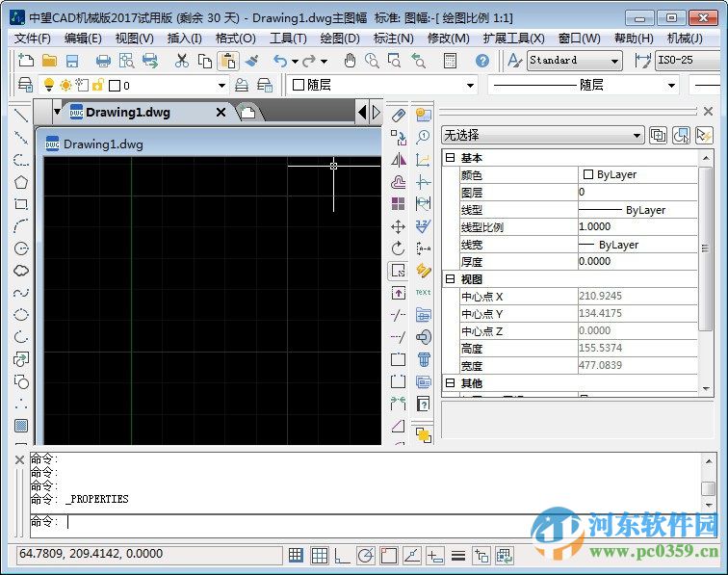Open layer properties manager icon
Image resolution: width=728 pixels, height=575 pixels.
click(25, 85)
